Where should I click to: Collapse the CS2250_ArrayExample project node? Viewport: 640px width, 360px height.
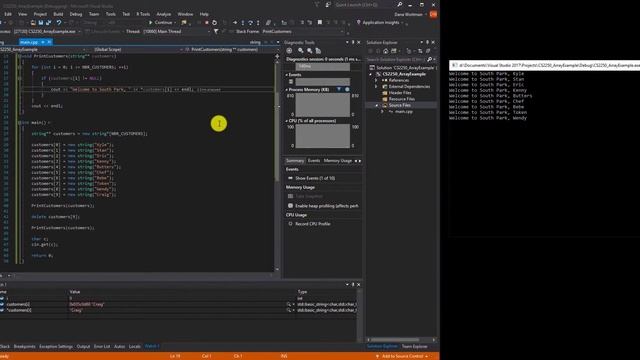[x=371, y=74]
